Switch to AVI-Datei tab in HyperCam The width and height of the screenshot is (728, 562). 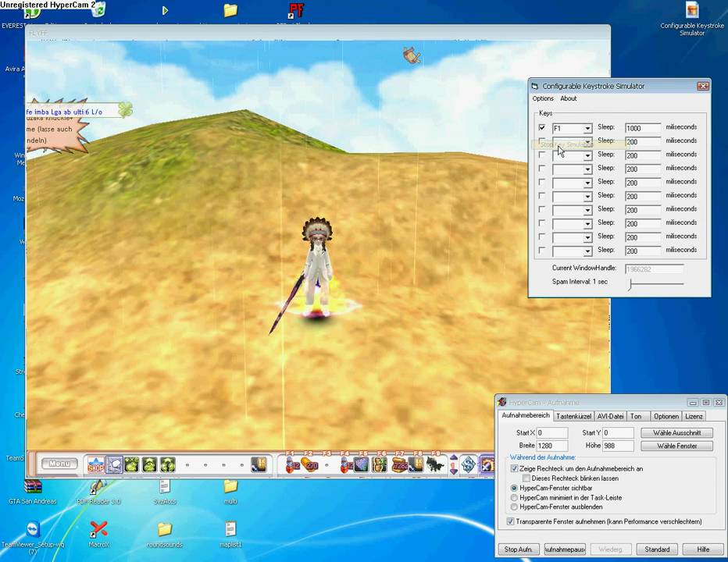[x=610, y=416]
